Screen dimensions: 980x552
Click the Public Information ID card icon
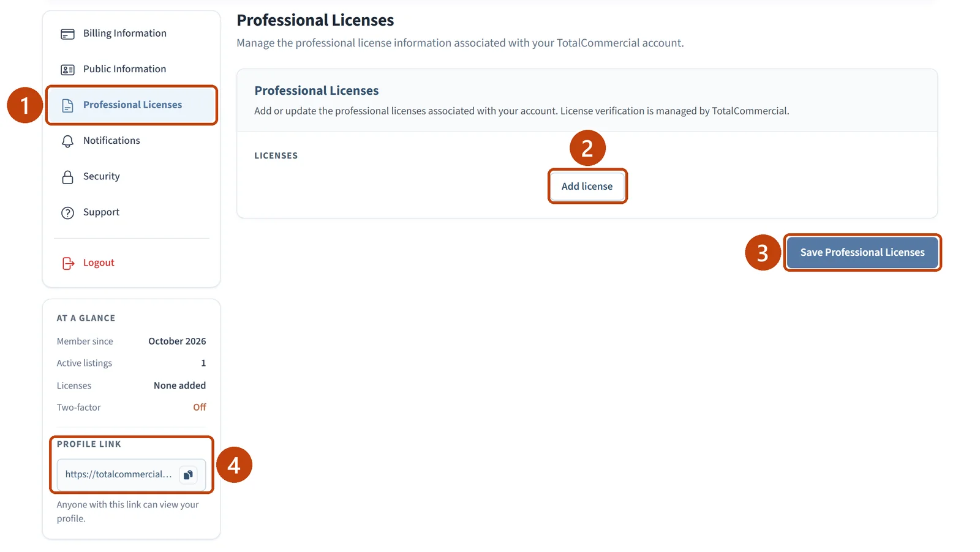[x=67, y=70]
